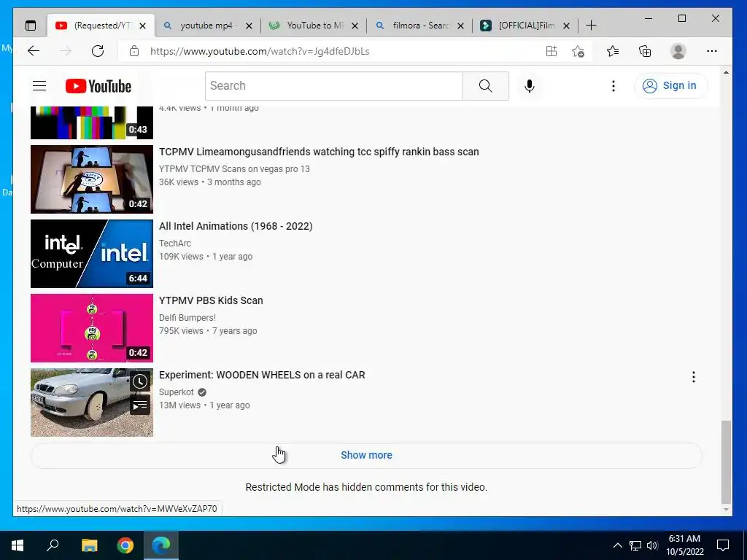Click the page vertical scrollbar thumb
This screenshot has height=560, width=747.
pos(726,462)
